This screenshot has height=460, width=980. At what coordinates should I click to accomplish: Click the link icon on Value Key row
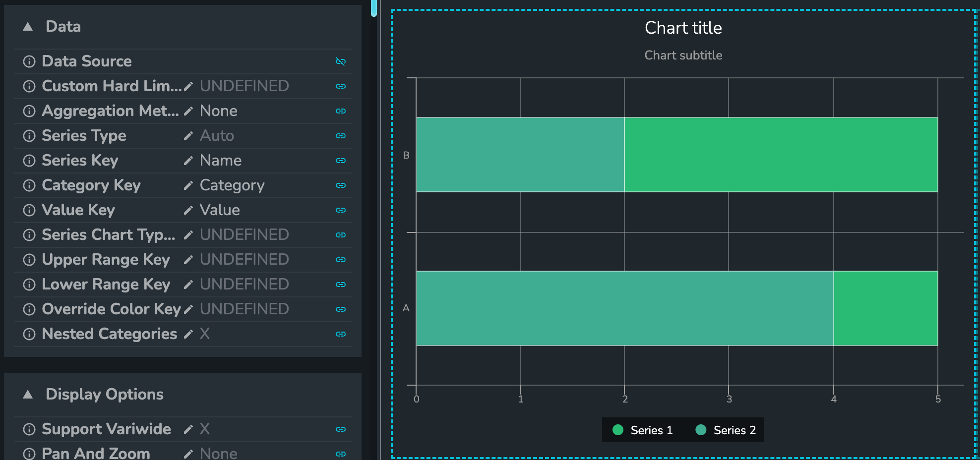click(340, 210)
